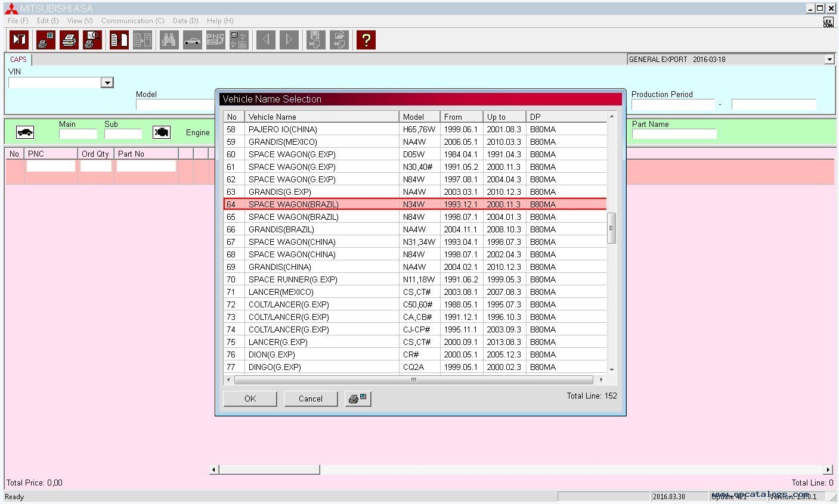Click the Production Period start field
Viewport: 839px width, 504px height.
[673, 104]
